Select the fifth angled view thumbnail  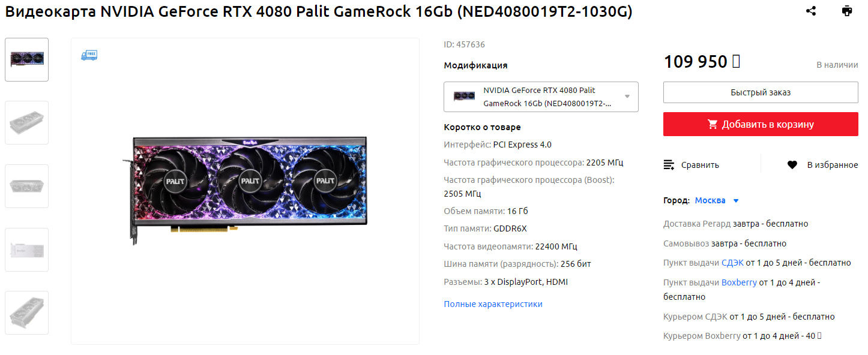pyautogui.click(x=27, y=312)
